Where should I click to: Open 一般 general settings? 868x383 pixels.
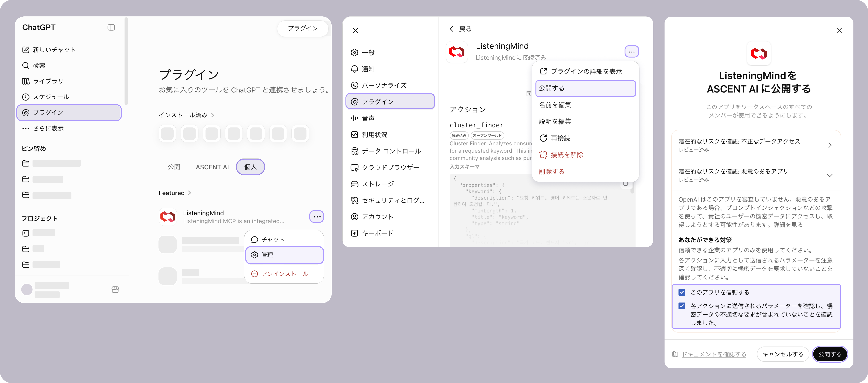pos(390,53)
